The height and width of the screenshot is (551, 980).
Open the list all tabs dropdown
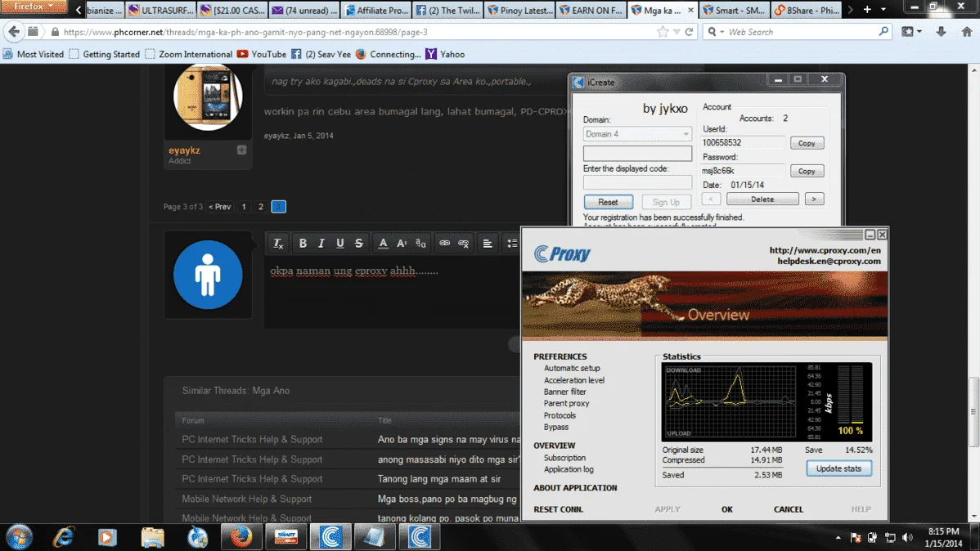pos(883,10)
